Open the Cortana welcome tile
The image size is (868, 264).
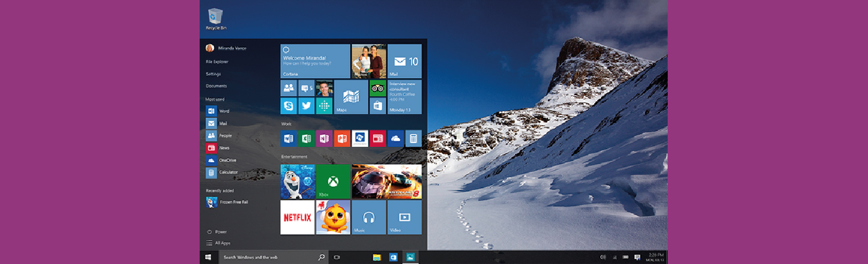pos(315,61)
